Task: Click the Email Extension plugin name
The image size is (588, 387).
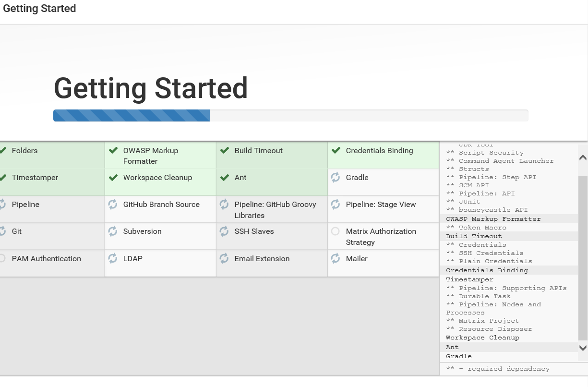Action: [262, 258]
